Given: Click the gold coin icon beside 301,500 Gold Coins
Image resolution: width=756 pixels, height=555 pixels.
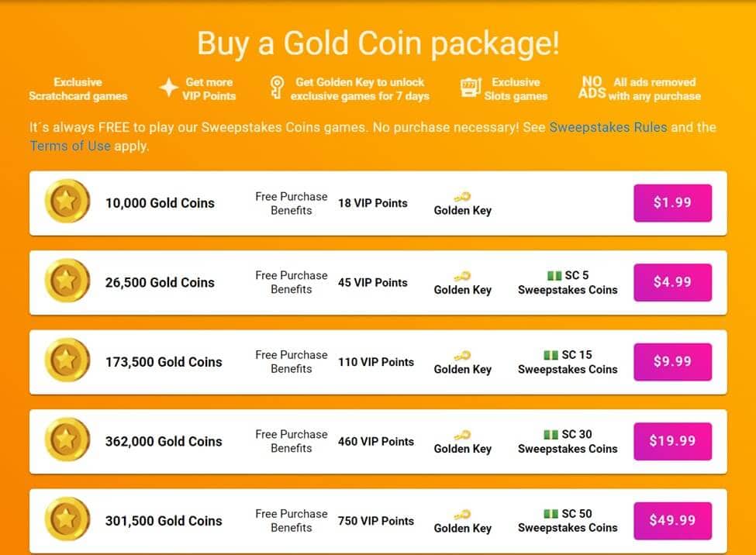Looking at the screenshot, I should pos(67,519).
